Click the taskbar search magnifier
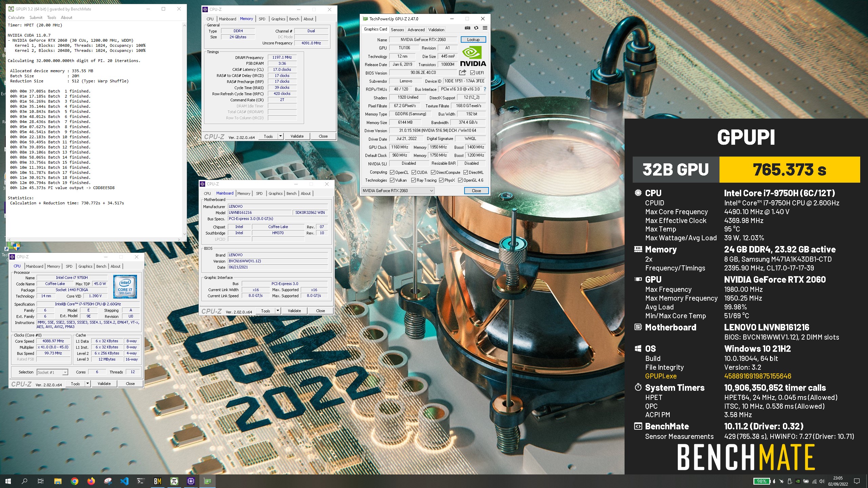The image size is (868, 488). 24,481
